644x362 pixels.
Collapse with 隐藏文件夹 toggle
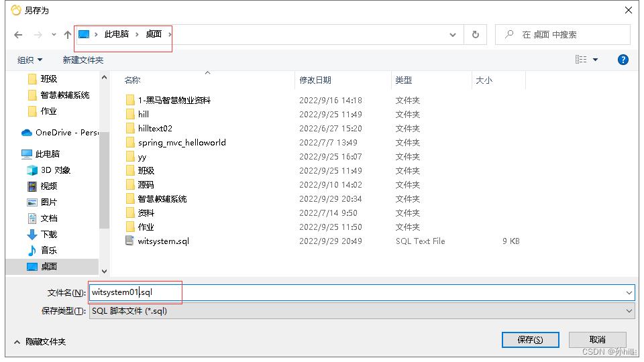tap(40, 341)
